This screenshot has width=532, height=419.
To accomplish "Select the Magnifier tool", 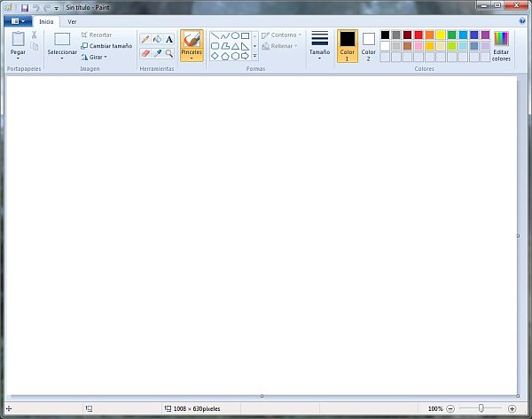I will pyautogui.click(x=169, y=53).
